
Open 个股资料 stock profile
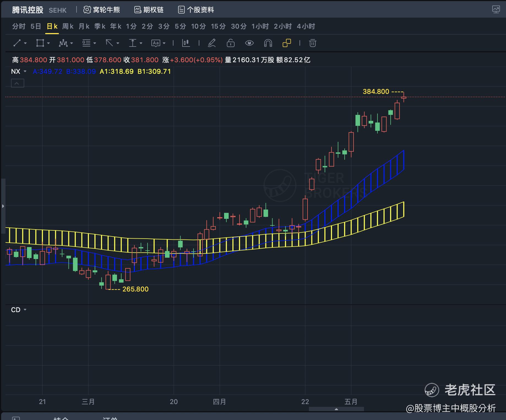click(196, 10)
